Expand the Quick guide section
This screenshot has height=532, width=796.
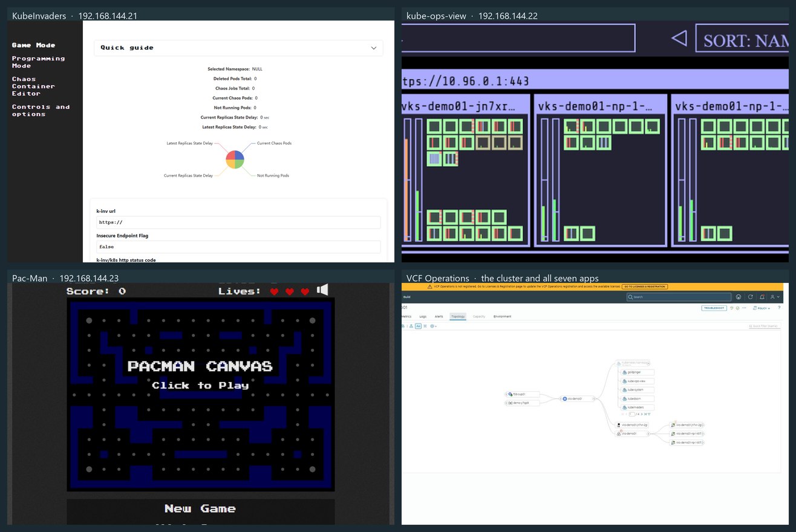click(238, 48)
